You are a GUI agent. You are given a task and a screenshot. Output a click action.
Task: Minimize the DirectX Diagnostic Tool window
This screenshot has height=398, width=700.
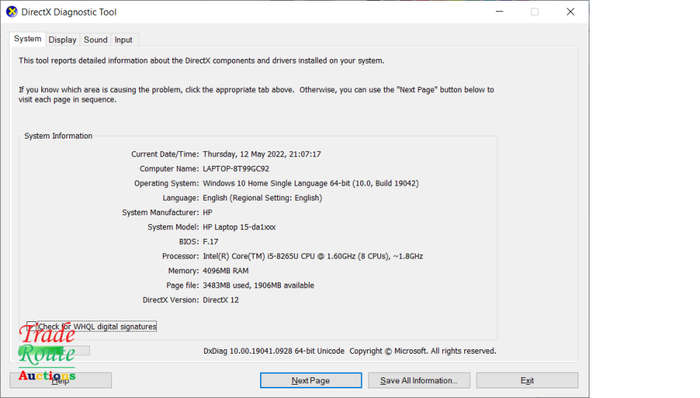click(x=500, y=12)
